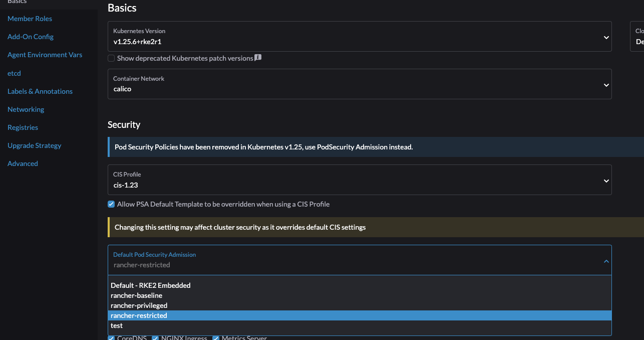Click the info icon beside deprecated patch versions
Screen dimensions: 644x340
[257, 58]
